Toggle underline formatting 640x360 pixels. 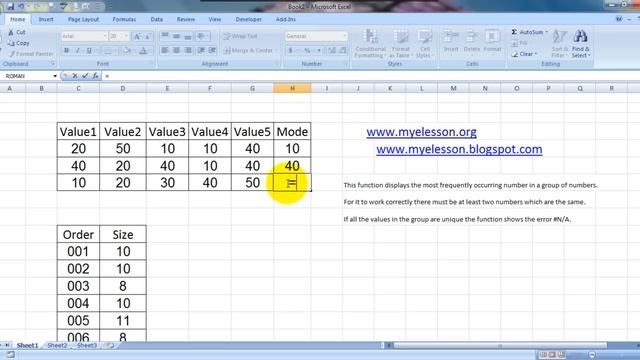point(89,50)
